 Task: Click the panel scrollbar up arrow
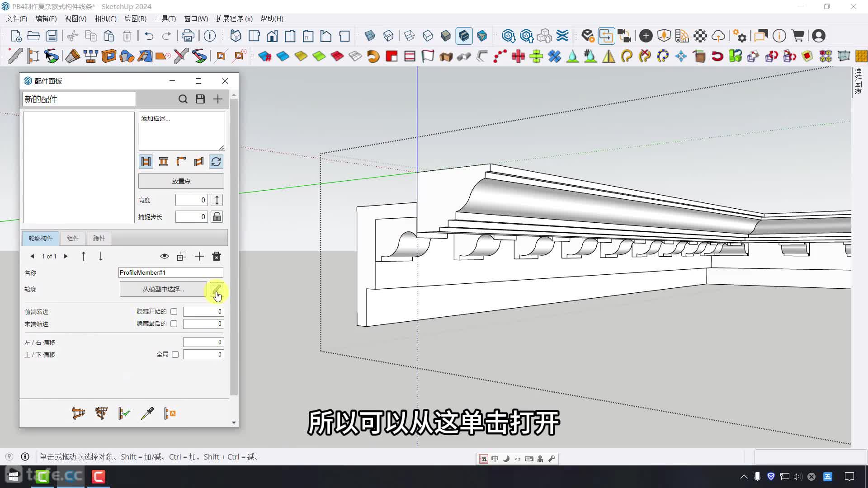click(234, 95)
